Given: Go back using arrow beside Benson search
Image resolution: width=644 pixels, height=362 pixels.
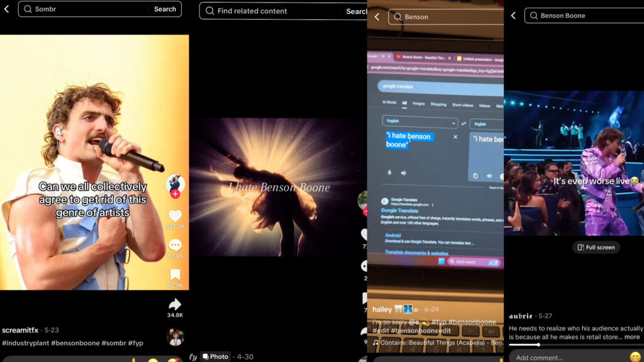Looking at the screenshot, I should tap(377, 17).
